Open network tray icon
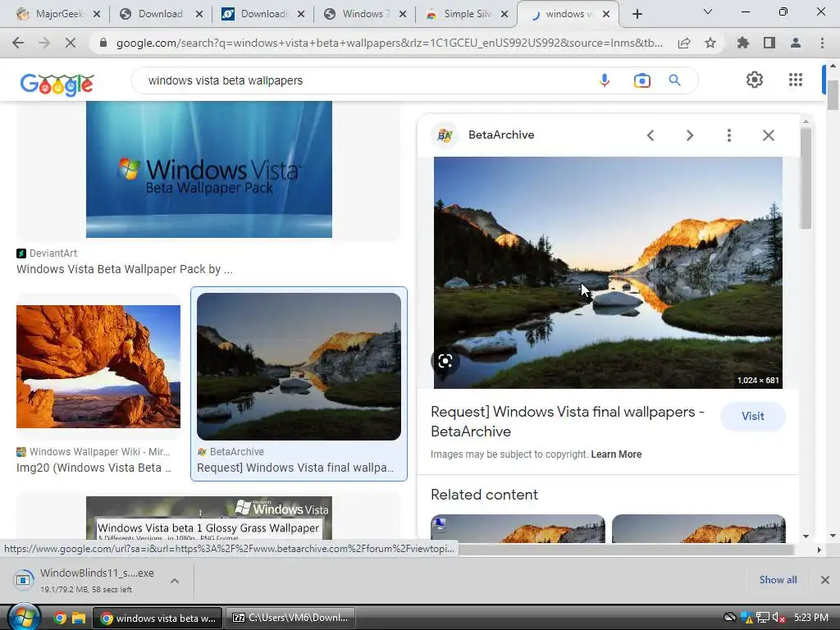 tap(763, 618)
